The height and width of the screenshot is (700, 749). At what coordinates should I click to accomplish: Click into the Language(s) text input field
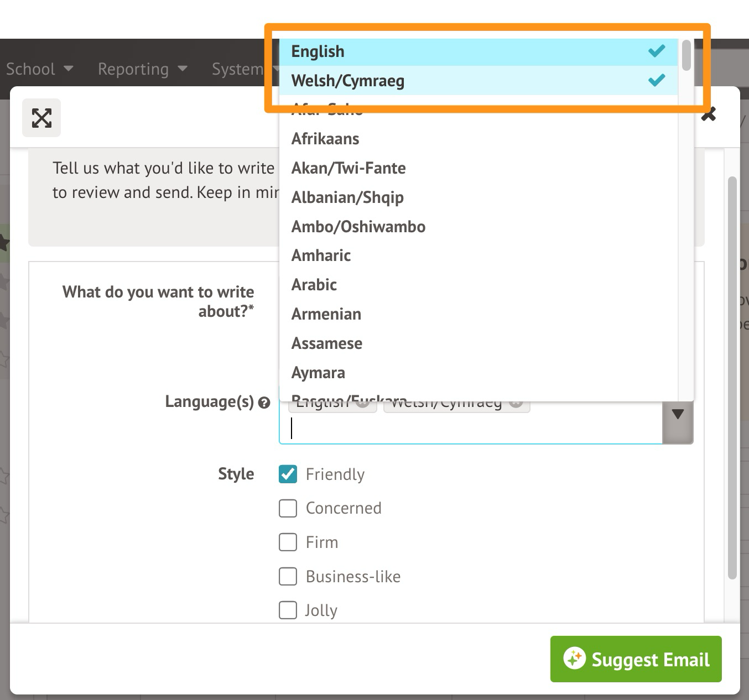(x=470, y=429)
